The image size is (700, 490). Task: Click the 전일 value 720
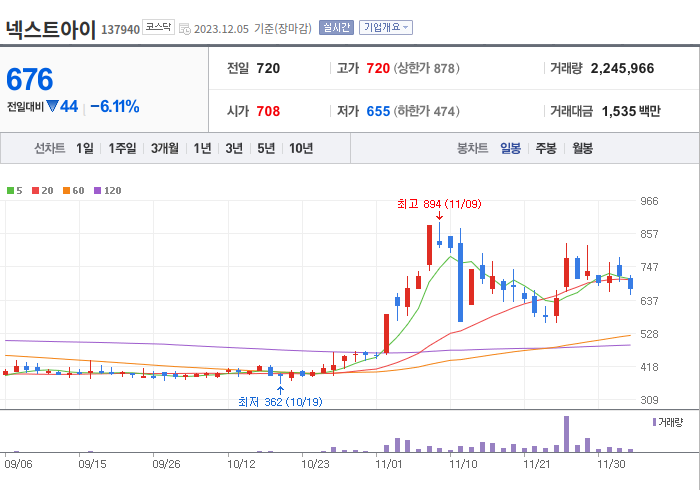[x=268, y=68]
